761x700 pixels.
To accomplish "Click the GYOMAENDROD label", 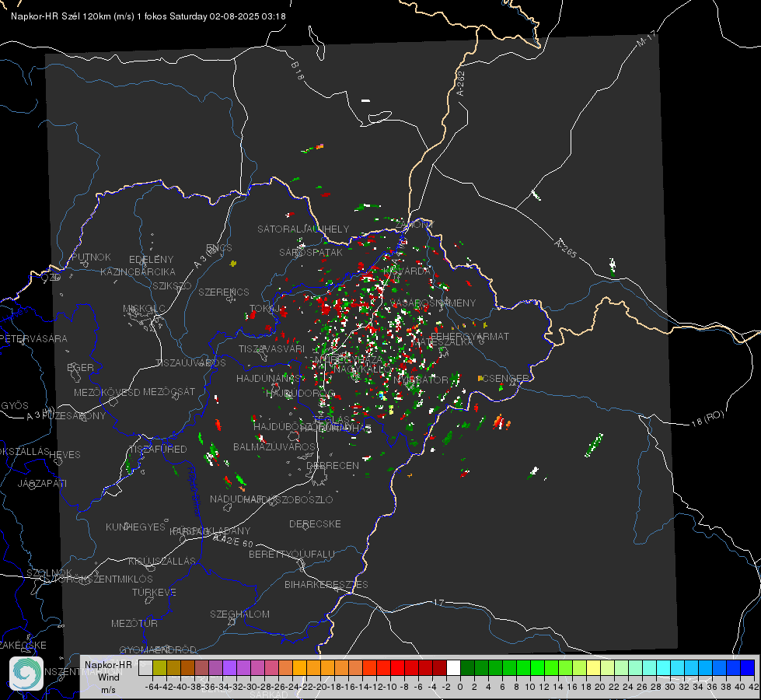I will coord(158,649).
